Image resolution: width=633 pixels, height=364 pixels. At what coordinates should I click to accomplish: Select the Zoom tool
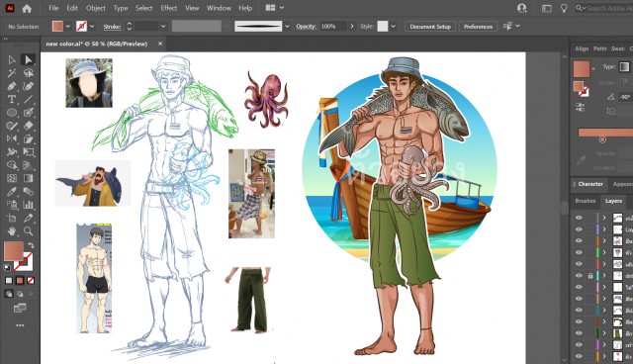[28, 230]
